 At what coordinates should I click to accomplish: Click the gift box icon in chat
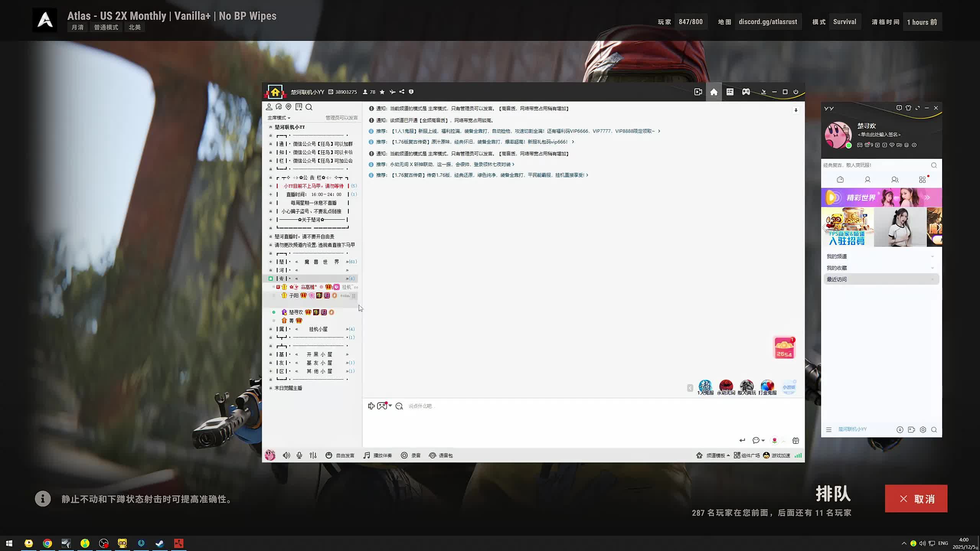796,440
